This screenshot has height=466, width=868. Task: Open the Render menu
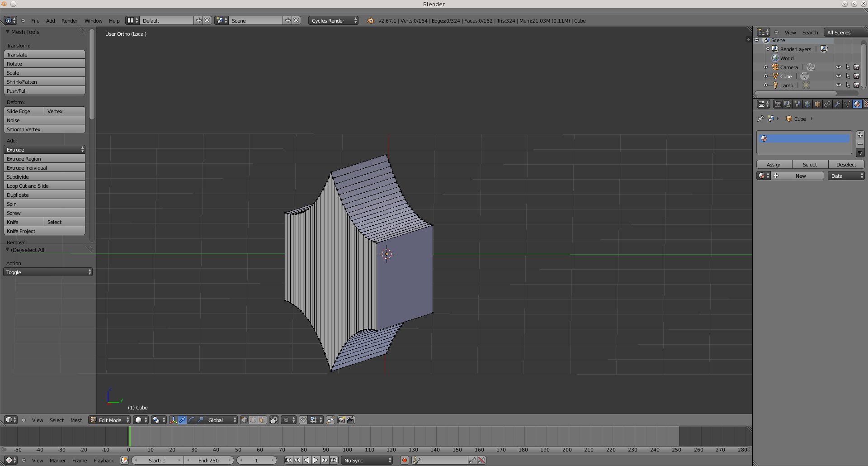coord(69,21)
